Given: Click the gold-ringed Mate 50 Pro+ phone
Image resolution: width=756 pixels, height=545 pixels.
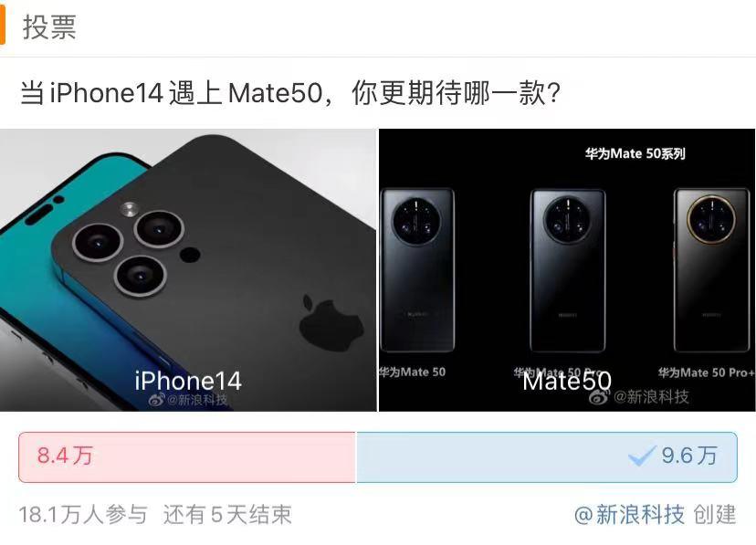Looking at the screenshot, I should (x=711, y=270).
